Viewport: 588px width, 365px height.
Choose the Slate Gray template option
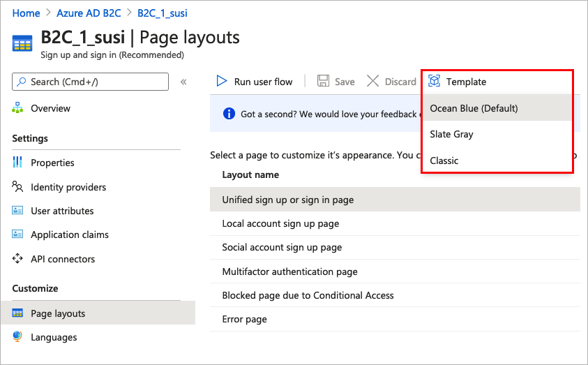452,134
